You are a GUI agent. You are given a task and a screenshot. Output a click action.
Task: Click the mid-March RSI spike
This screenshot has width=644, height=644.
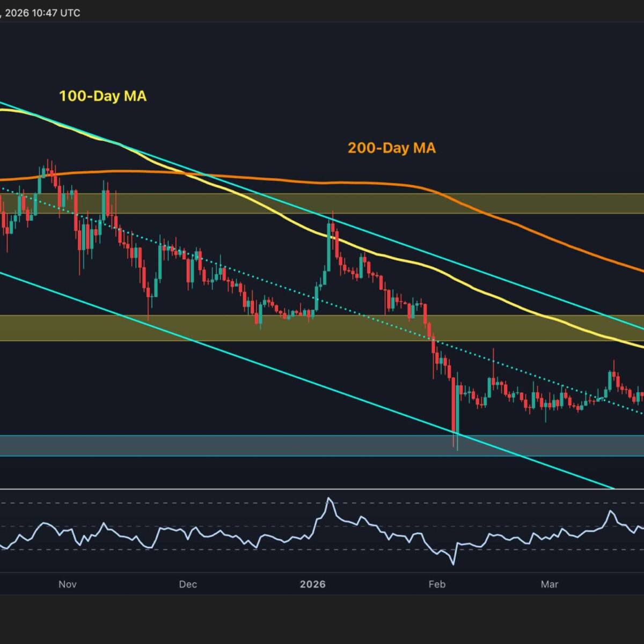610,511
